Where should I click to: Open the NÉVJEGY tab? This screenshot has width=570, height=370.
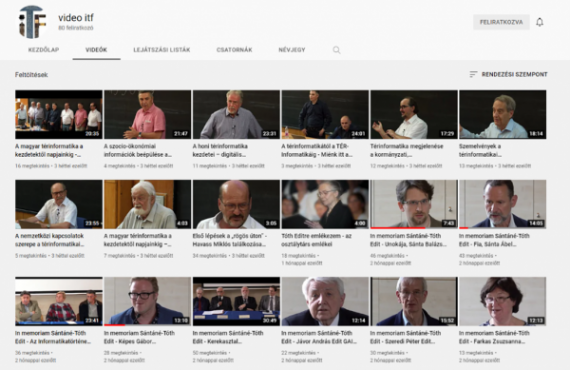(x=292, y=50)
